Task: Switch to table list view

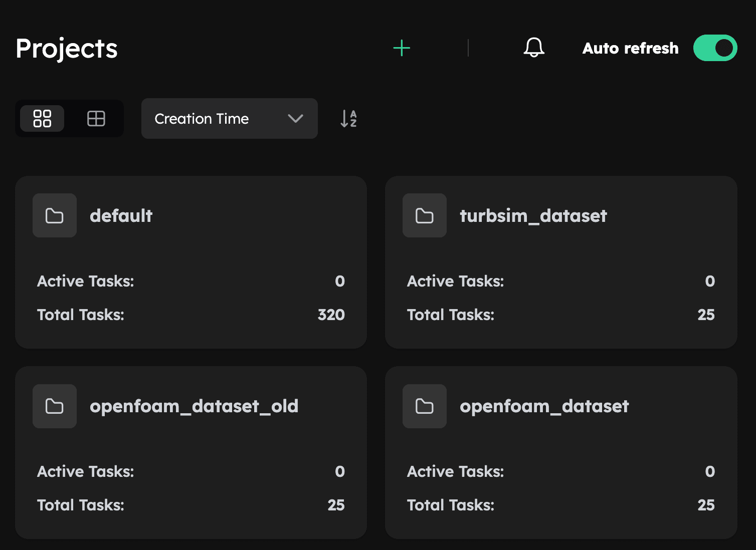Action: click(96, 119)
